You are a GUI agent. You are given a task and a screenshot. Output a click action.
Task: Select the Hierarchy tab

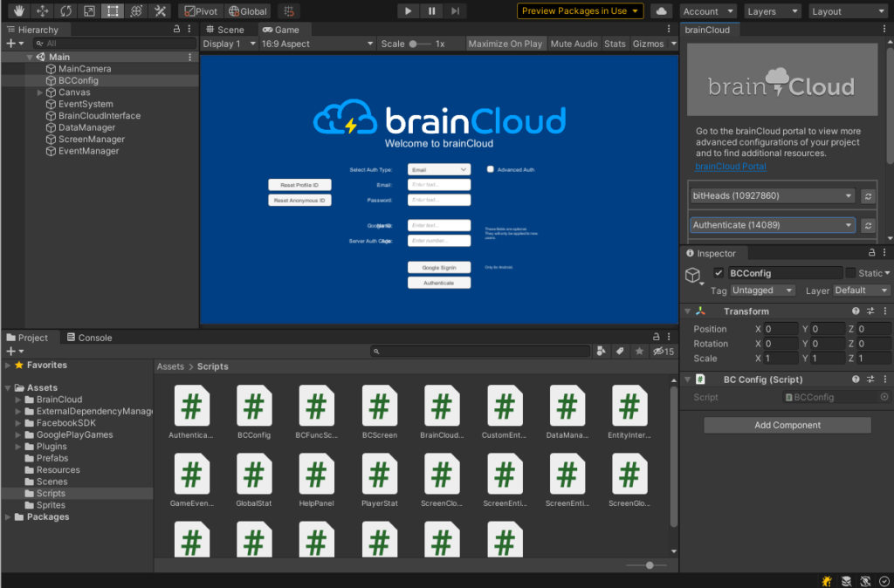33,30
